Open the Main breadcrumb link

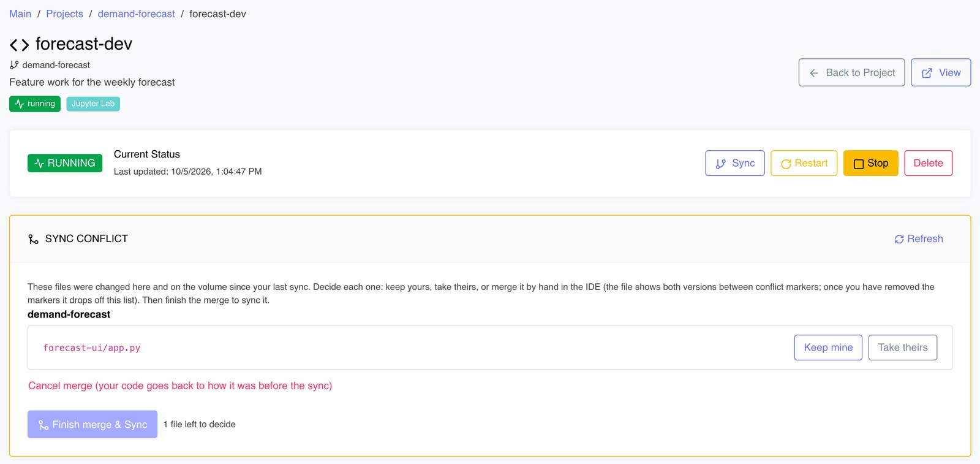(20, 13)
